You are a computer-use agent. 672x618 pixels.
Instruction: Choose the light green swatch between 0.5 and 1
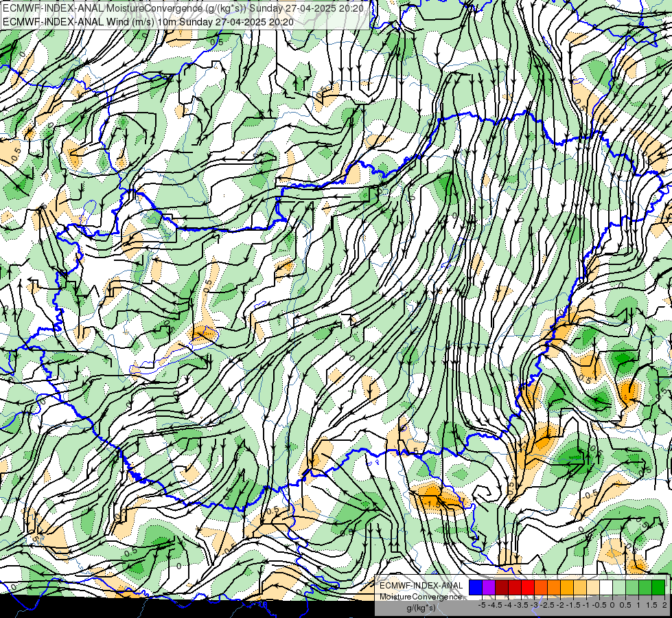(x=632, y=588)
